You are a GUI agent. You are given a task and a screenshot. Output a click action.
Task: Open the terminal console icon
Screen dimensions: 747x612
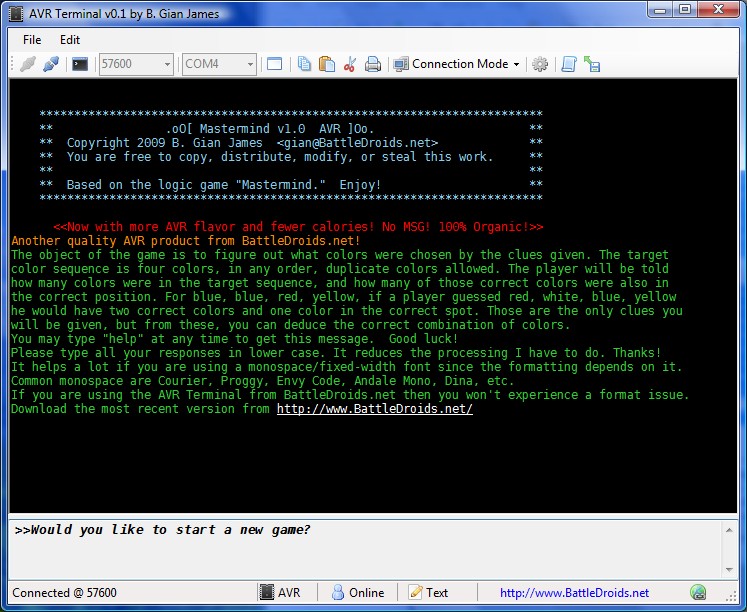pos(80,64)
